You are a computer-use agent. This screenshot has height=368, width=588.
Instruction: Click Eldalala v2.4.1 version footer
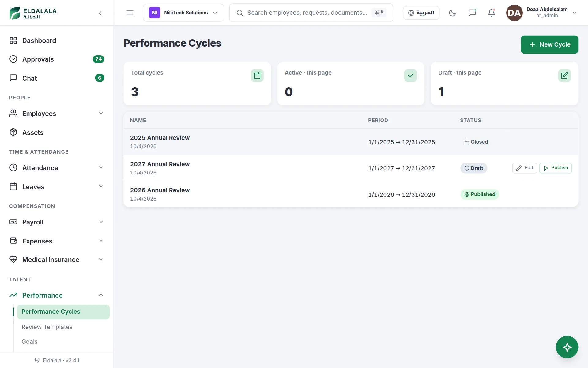pos(57,360)
